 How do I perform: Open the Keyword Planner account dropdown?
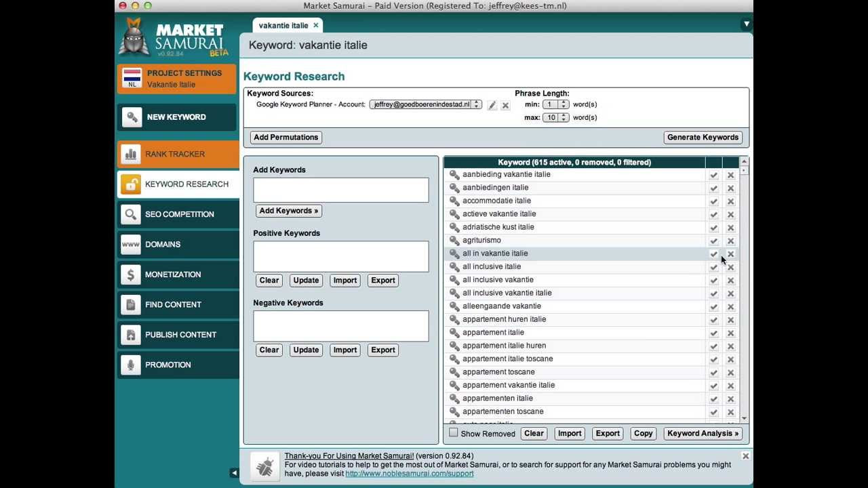425,104
